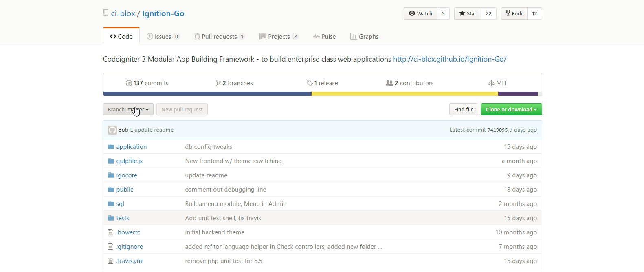The height and width of the screenshot is (272, 644).
Task: View the MIT license
Action: coord(497,83)
